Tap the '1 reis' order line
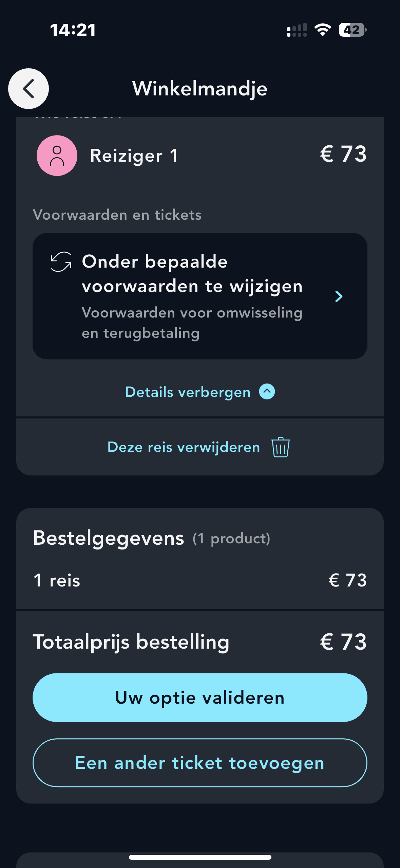400x868 pixels. pyautogui.click(x=57, y=580)
